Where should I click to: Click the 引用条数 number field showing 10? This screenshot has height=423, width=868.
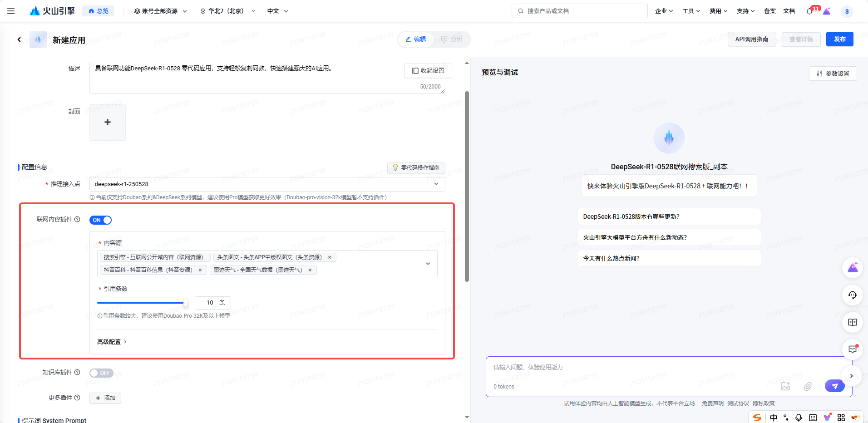[213, 303]
